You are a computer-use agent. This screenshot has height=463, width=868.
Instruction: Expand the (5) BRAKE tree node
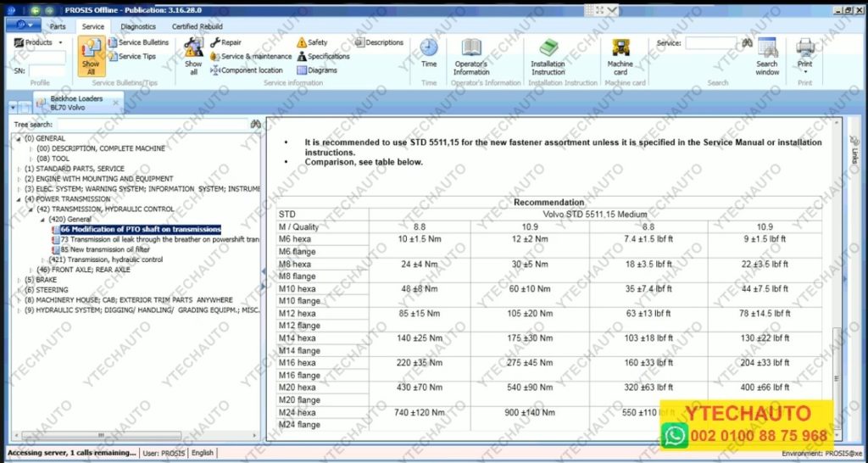19,279
